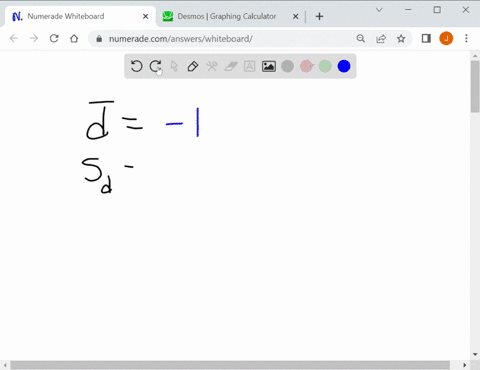480x370 pixels.
Task: Reload the current page
Action: [x=54, y=39]
